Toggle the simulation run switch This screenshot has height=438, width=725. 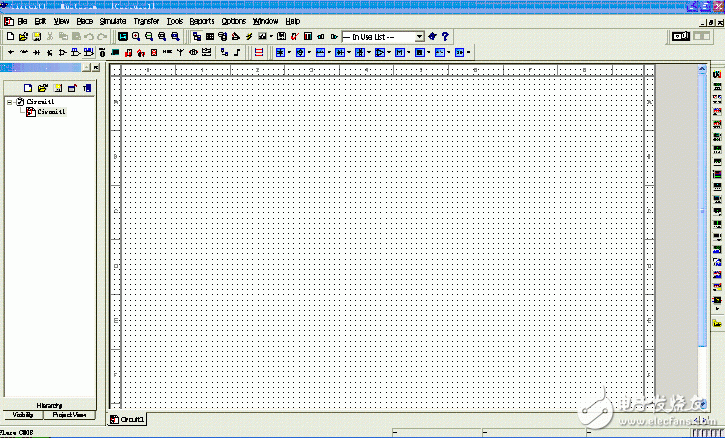682,36
